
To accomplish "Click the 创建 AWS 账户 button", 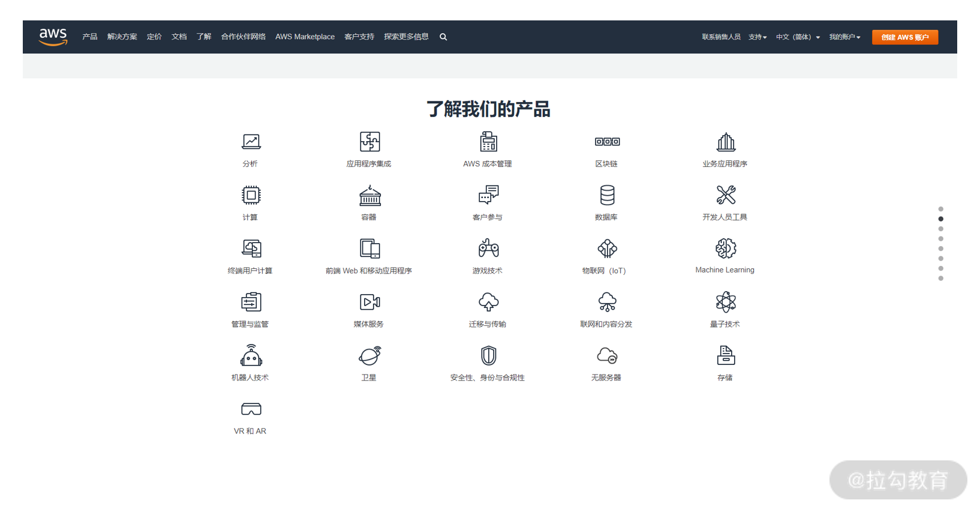I will click(905, 37).
